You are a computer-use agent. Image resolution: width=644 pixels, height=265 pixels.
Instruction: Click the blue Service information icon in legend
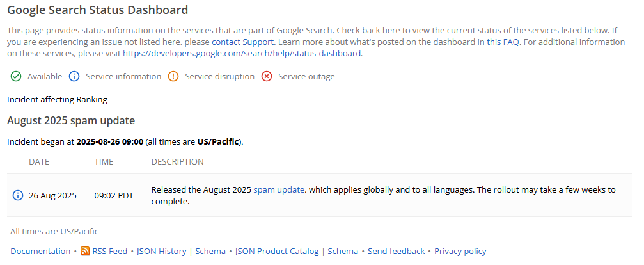point(74,76)
